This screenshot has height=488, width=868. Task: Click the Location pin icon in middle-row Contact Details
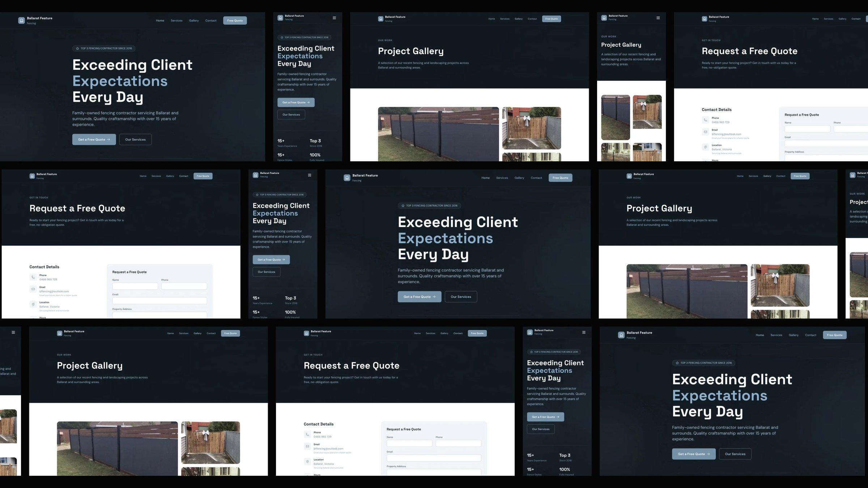click(x=33, y=304)
